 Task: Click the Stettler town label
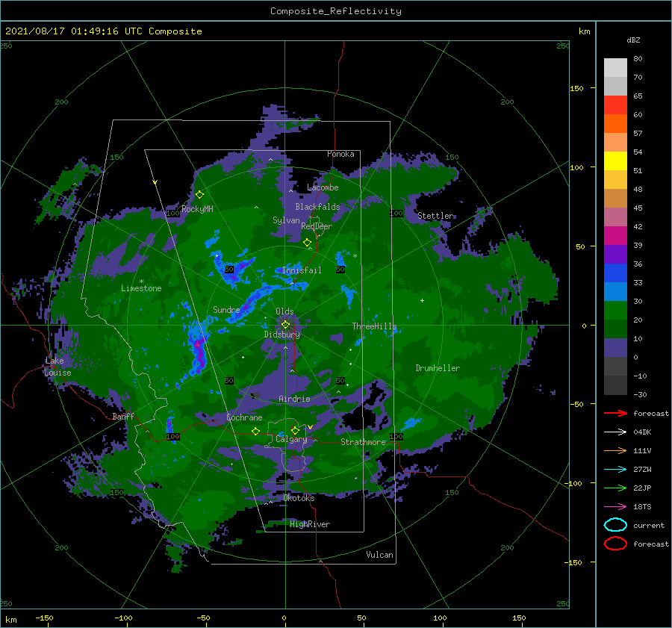(x=435, y=216)
